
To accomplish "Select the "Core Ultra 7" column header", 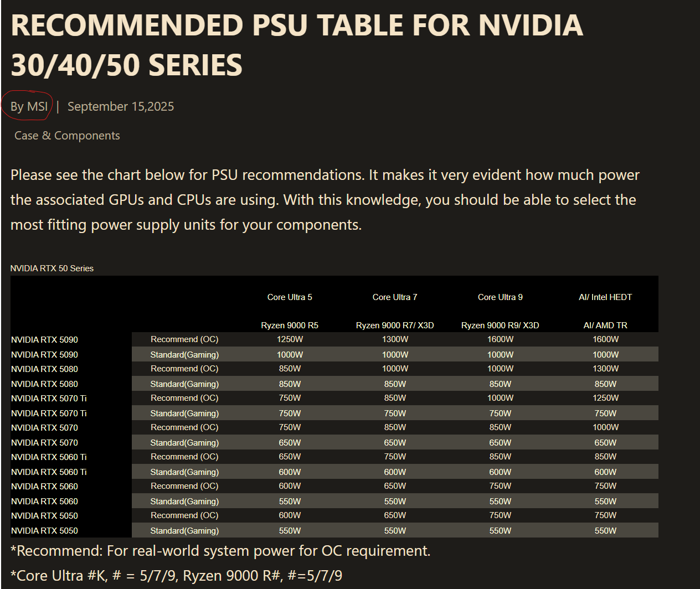I will (395, 297).
